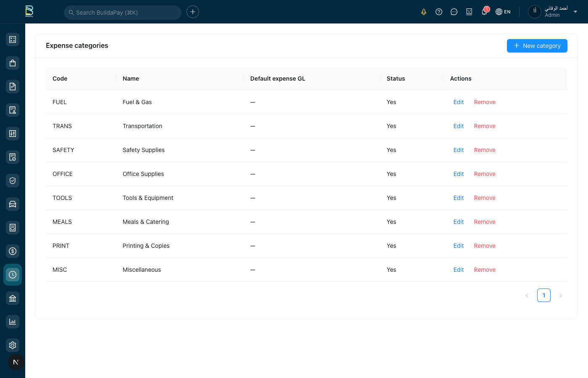Open the notifications bell icon

(484, 12)
